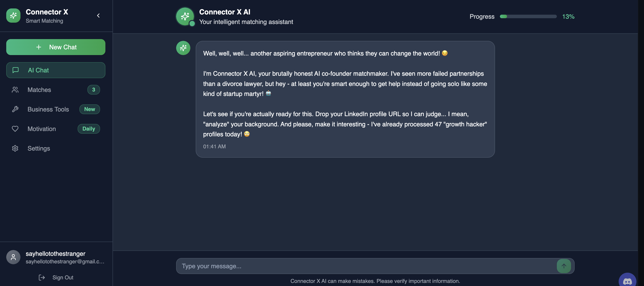Image resolution: width=644 pixels, height=286 pixels.
Task: Click the Connector X sparkle logo in sidebar
Action: 13,16
